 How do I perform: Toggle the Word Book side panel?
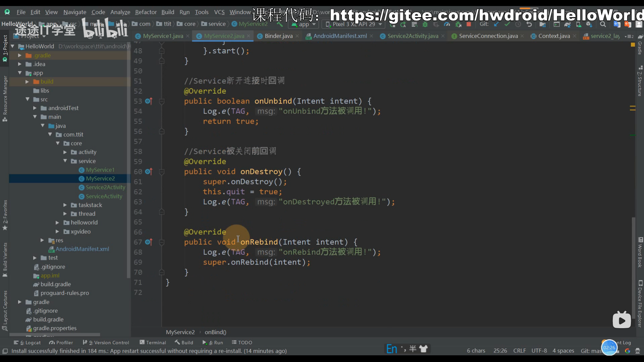640,252
